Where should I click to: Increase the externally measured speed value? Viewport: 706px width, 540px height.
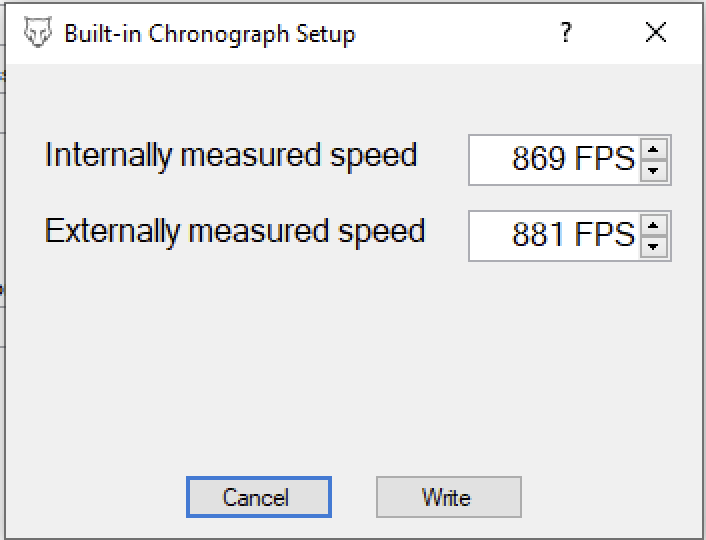point(654,226)
